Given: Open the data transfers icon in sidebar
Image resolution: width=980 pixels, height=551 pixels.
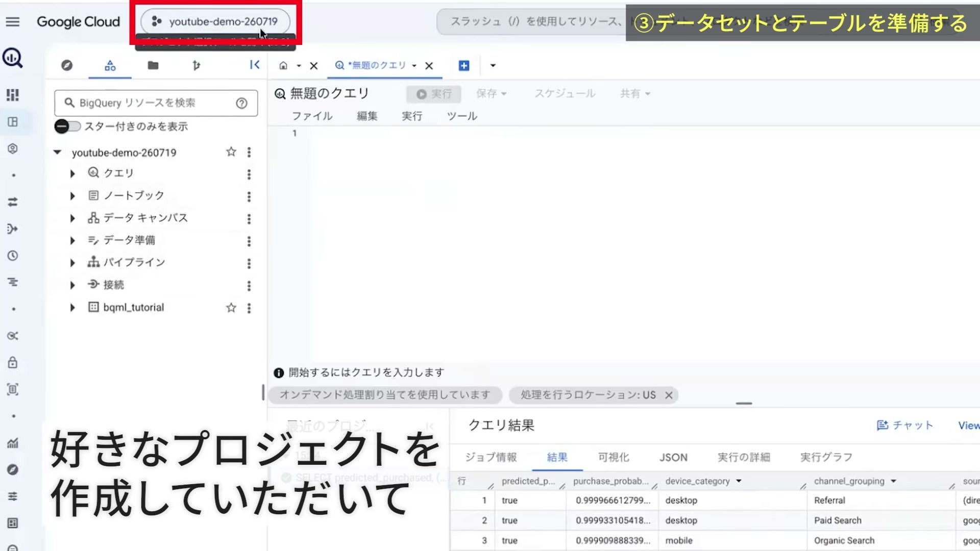Looking at the screenshot, I should pyautogui.click(x=13, y=202).
